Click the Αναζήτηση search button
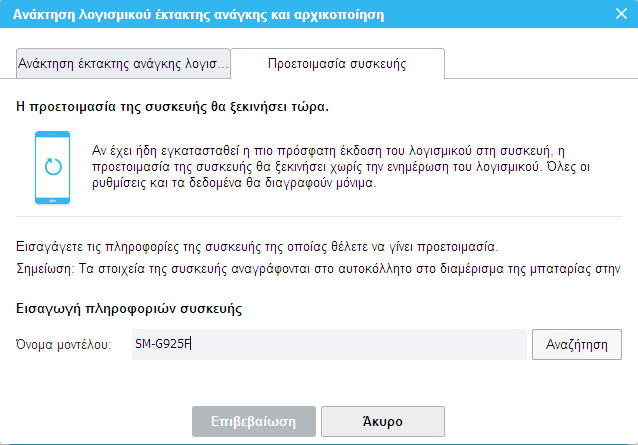 [x=577, y=345]
